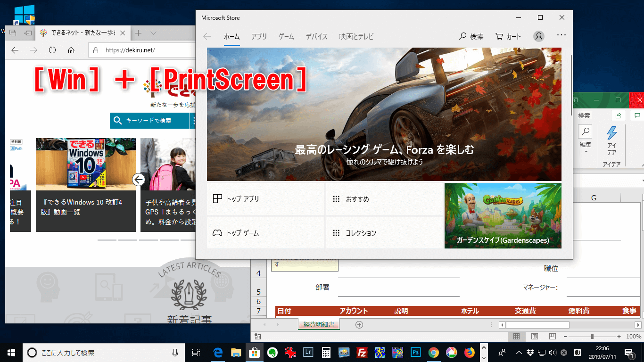Viewport: 644px width, 362px height.
Task: Open the Store user account icon
Action: (539, 36)
